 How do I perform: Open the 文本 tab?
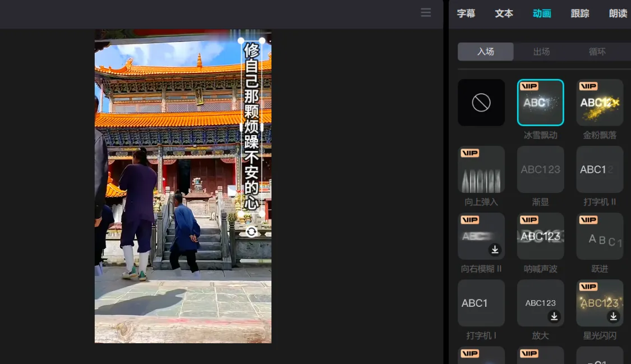click(504, 13)
